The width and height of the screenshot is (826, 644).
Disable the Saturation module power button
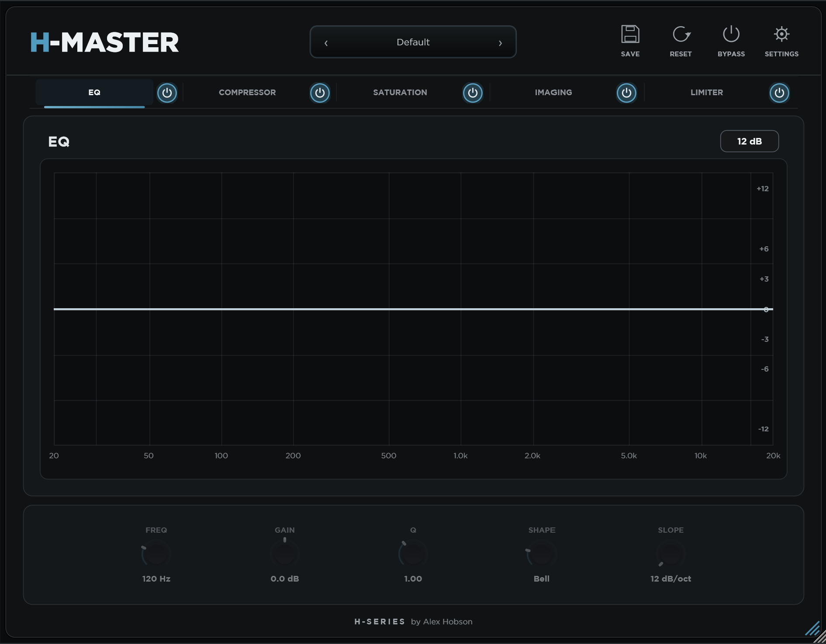(473, 93)
